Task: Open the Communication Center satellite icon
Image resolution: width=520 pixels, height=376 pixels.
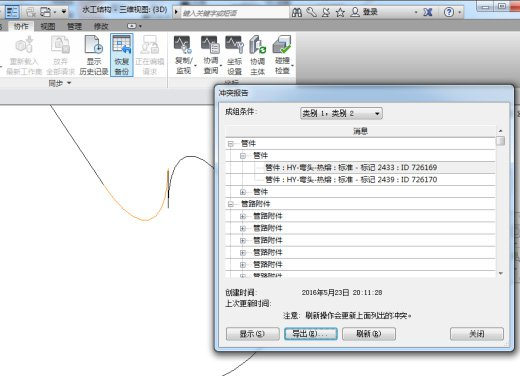Action: [326, 12]
